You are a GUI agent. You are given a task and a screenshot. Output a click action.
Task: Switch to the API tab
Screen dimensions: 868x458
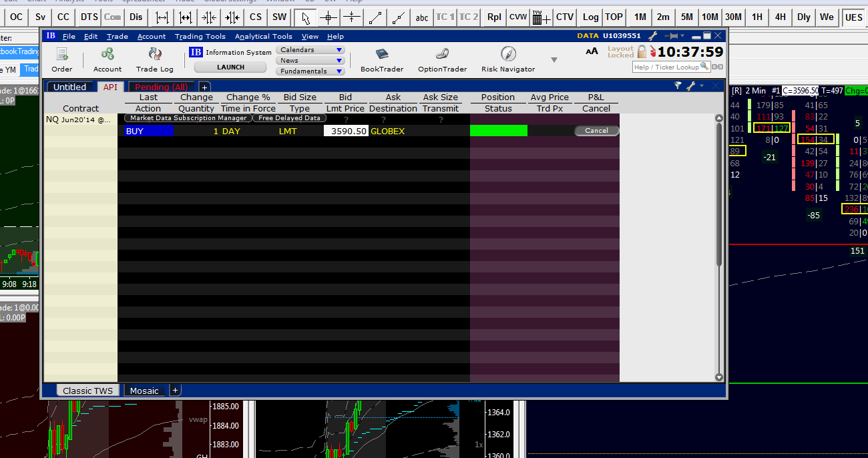click(110, 87)
